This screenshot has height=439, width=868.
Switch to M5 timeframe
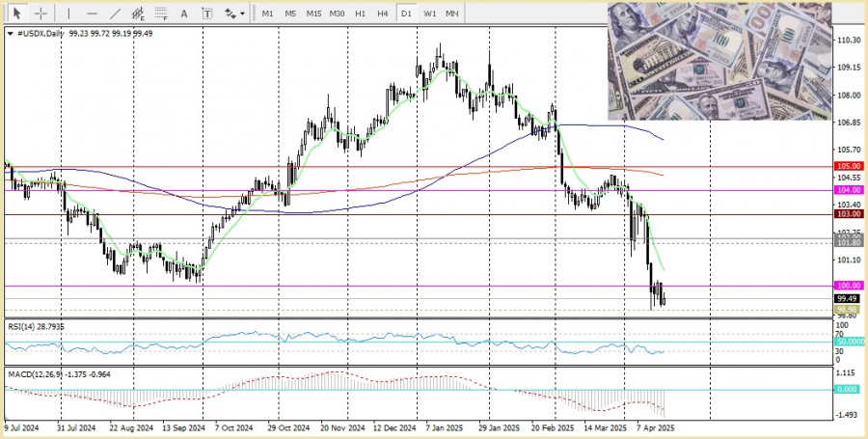pyautogui.click(x=290, y=14)
